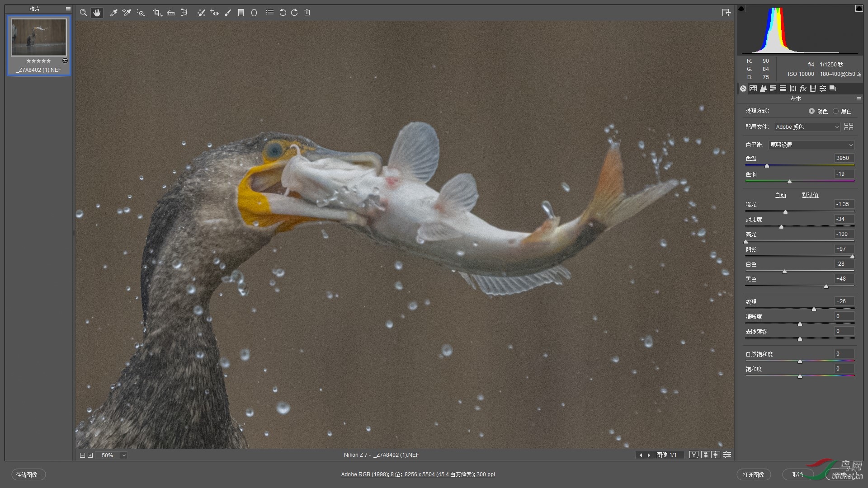
Task: Toggle before/after Y preview button
Action: coord(693,455)
